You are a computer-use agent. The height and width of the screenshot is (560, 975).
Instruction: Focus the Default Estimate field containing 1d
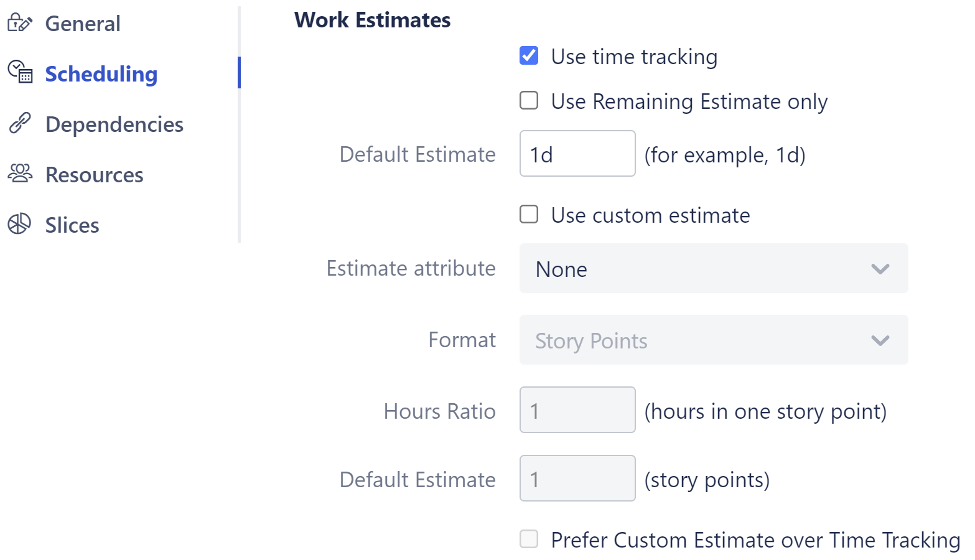pos(577,154)
